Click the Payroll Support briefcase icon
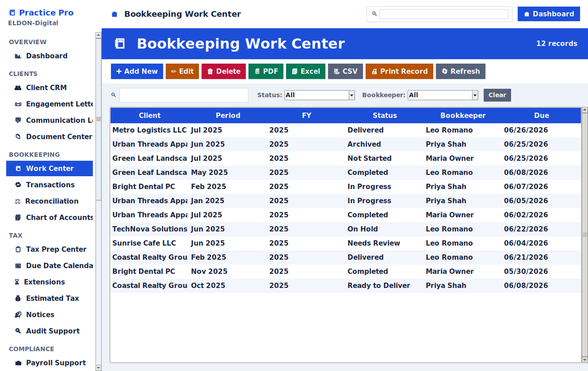The width and height of the screenshot is (588, 371). pos(18,363)
